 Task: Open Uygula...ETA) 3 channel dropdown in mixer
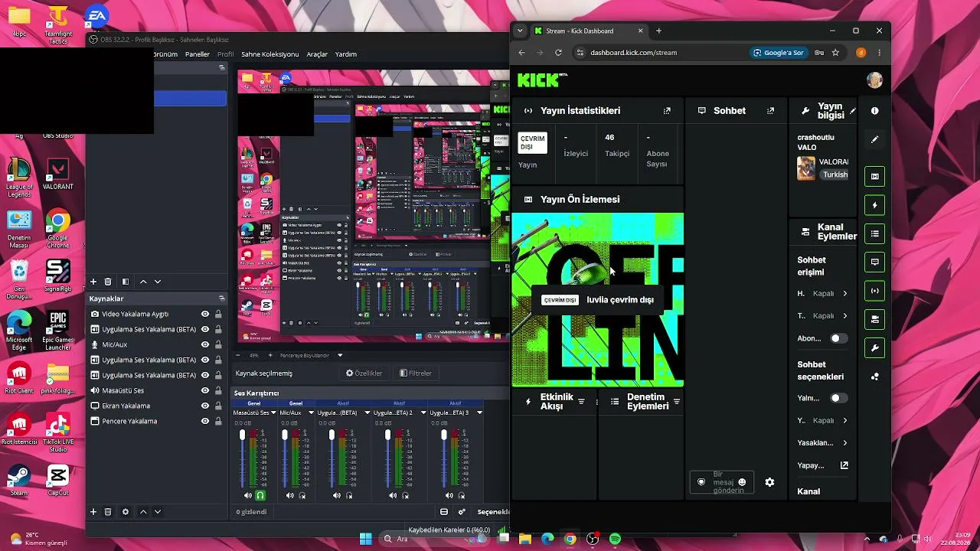479,412
